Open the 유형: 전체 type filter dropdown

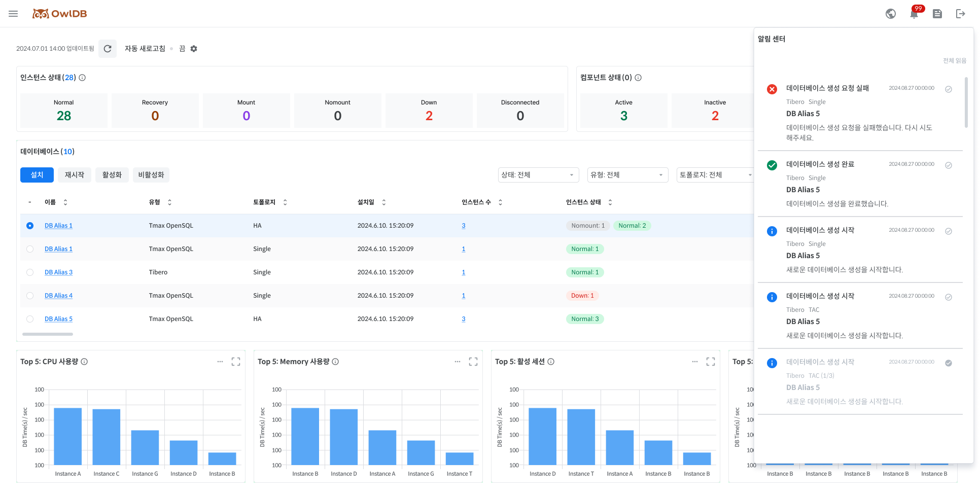click(x=627, y=175)
